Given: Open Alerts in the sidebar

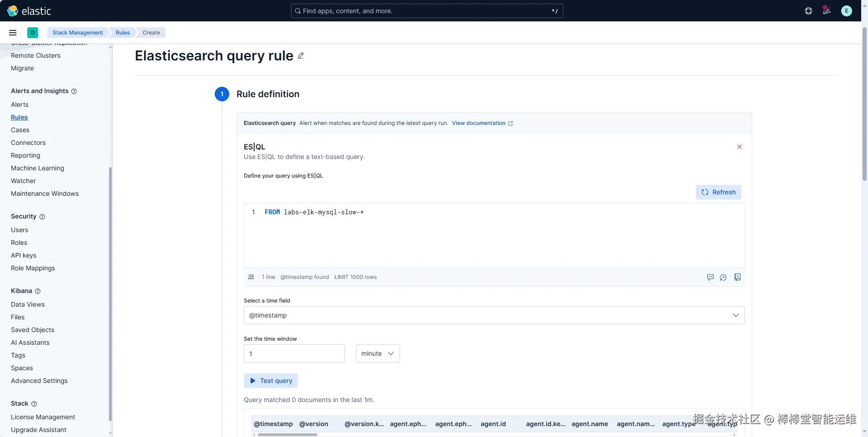Looking at the screenshot, I should [x=20, y=104].
